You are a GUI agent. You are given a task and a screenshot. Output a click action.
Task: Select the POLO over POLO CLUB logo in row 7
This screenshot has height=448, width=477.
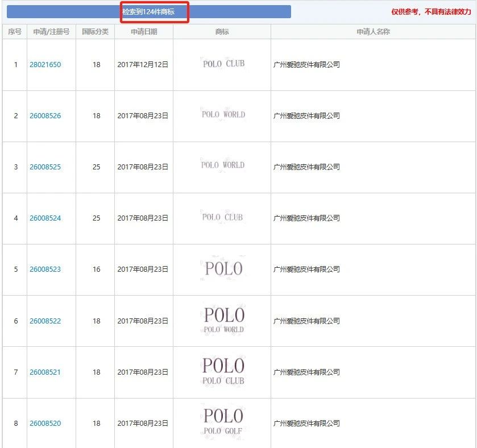223,371
